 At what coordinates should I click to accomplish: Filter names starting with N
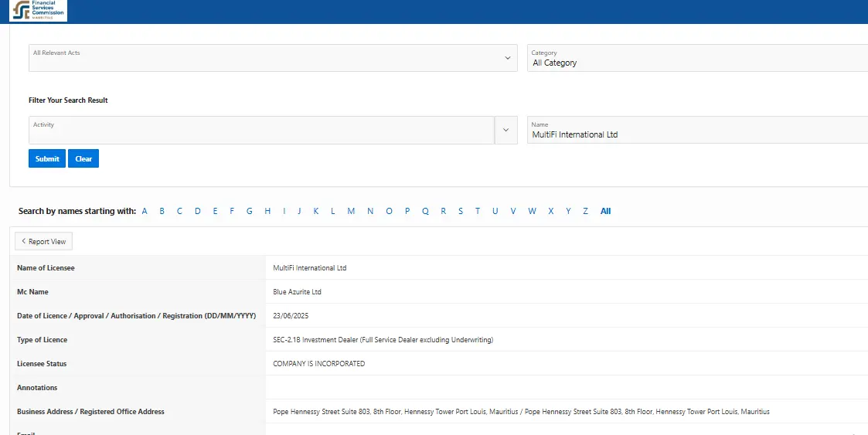pyautogui.click(x=370, y=211)
